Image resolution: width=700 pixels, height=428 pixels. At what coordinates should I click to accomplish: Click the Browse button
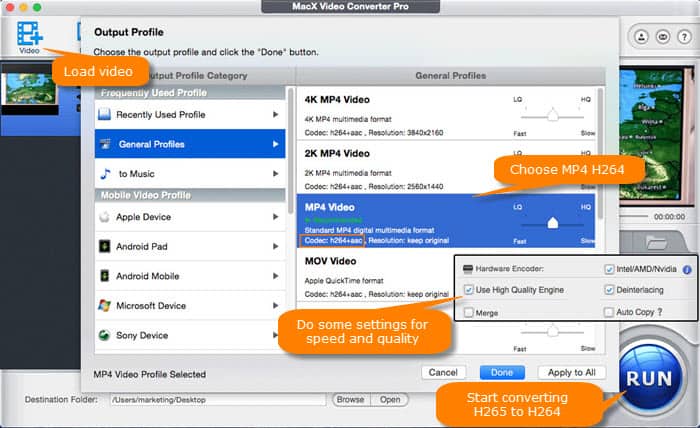coord(351,399)
